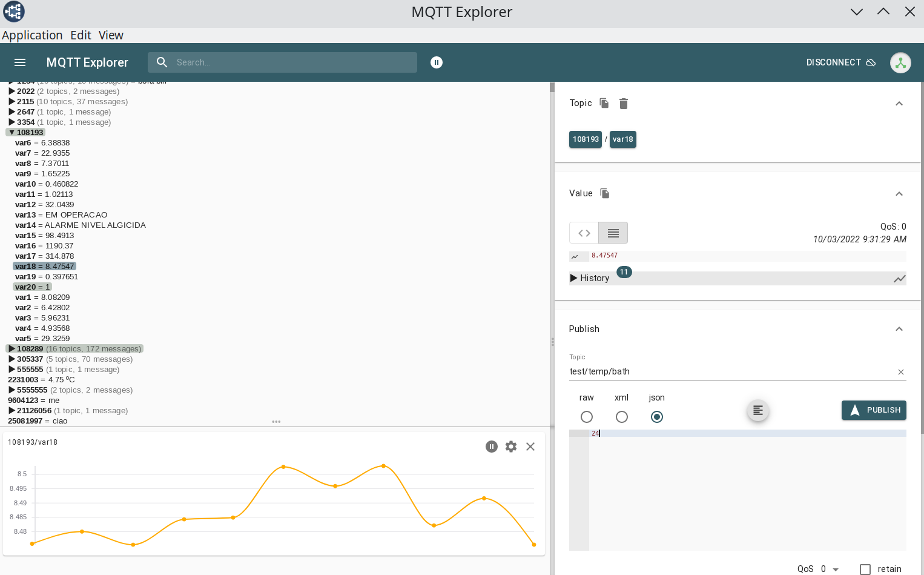The width and height of the screenshot is (924, 575).
Task: Expand the 555555 topic node
Action: pos(12,370)
